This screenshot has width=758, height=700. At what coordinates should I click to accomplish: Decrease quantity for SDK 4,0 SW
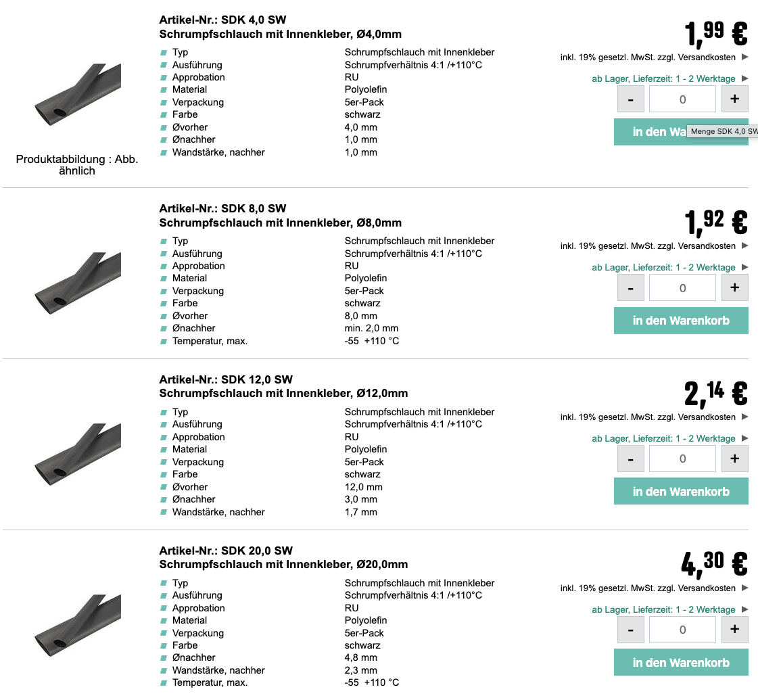coord(631,99)
